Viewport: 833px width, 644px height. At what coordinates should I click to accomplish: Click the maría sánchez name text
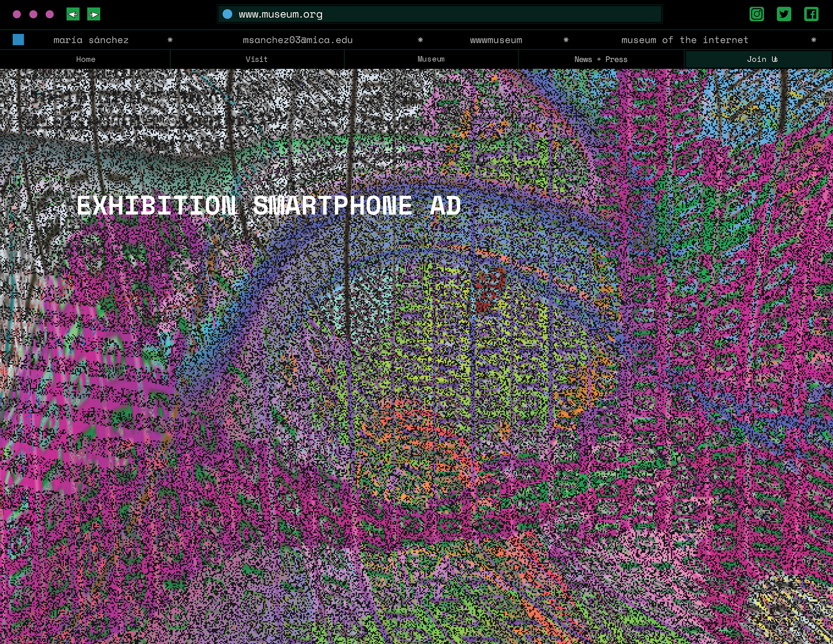click(91, 40)
